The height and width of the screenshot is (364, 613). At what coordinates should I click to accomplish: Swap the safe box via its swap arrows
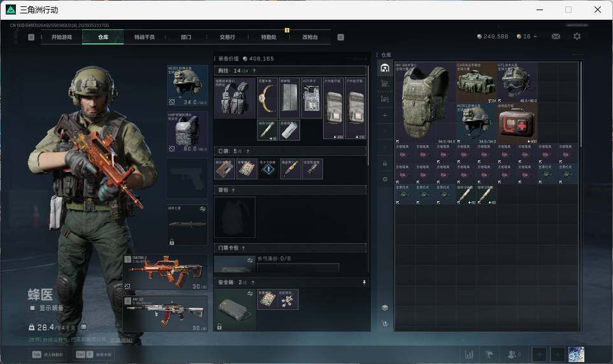(x=250, y=293)
